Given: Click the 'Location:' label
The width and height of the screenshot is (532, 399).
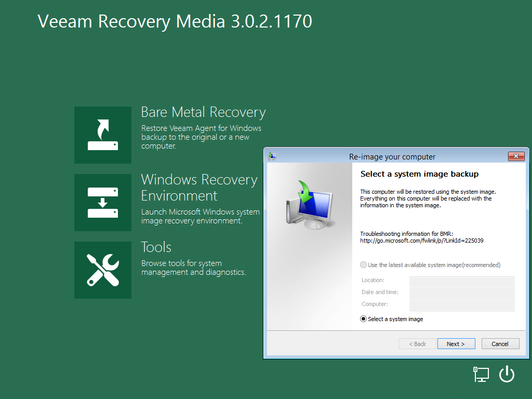Looking at the screenshot, I should coord(373,280).
